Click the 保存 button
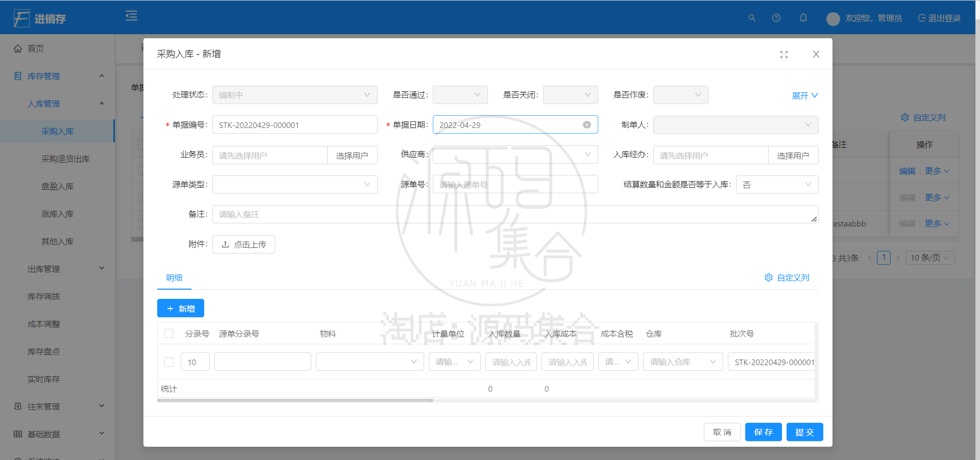Viewport: 980px width, 460px height. [x=764, y=432]
